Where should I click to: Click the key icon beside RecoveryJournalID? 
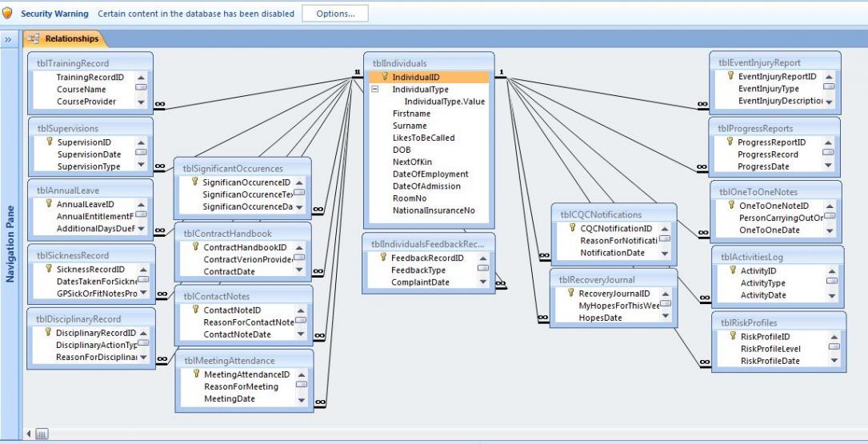570,293
